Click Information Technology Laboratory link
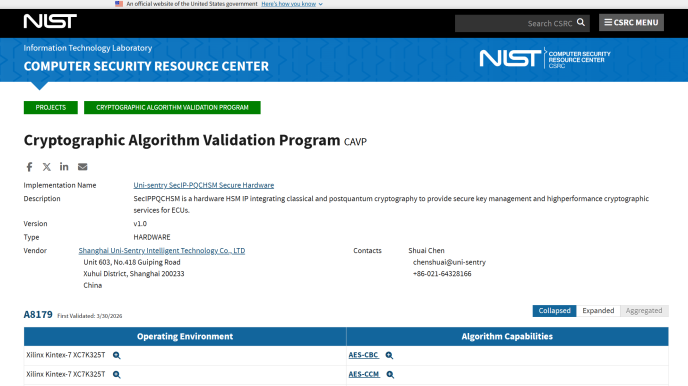Viewport: 688px width, 386px height. click(x=88, y=48)
